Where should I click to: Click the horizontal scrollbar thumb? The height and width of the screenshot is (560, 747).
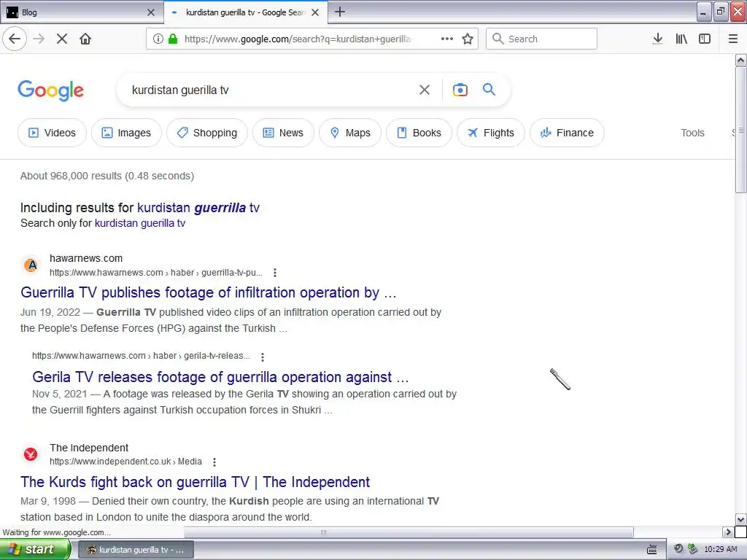click(409, 532)
